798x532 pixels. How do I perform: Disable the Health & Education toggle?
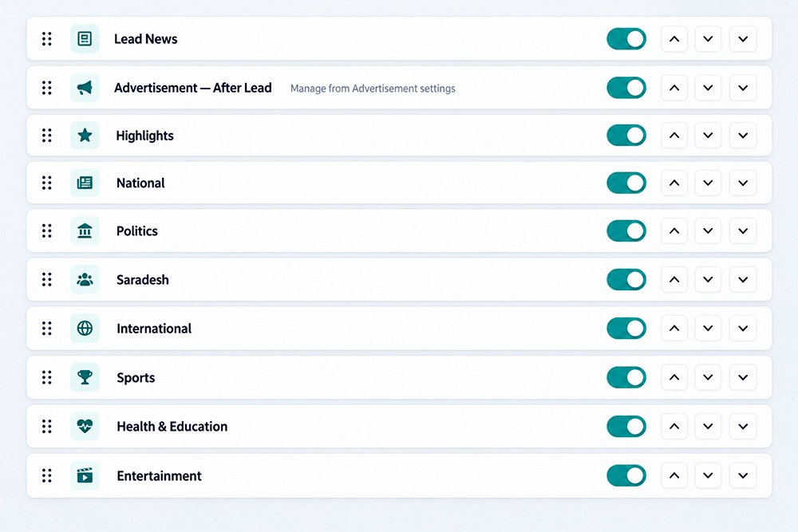tap(626, 426)
